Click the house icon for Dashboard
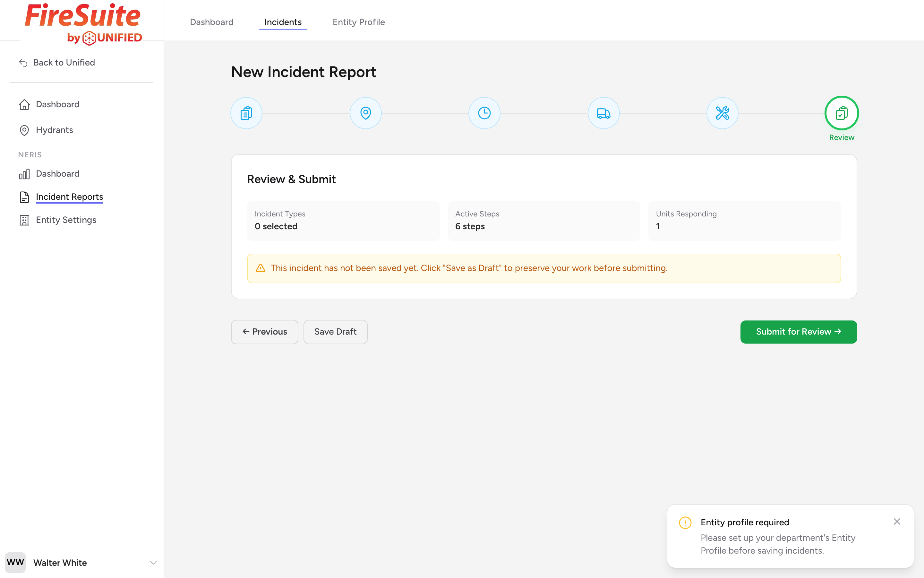This screenshot has width=924, height=578. coord(24,104)
